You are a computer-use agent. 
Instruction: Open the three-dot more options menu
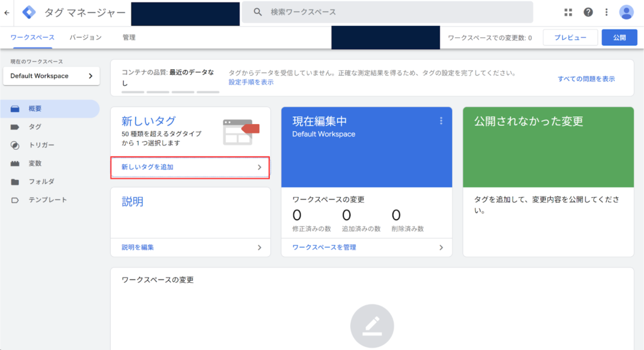pos(606,12)
